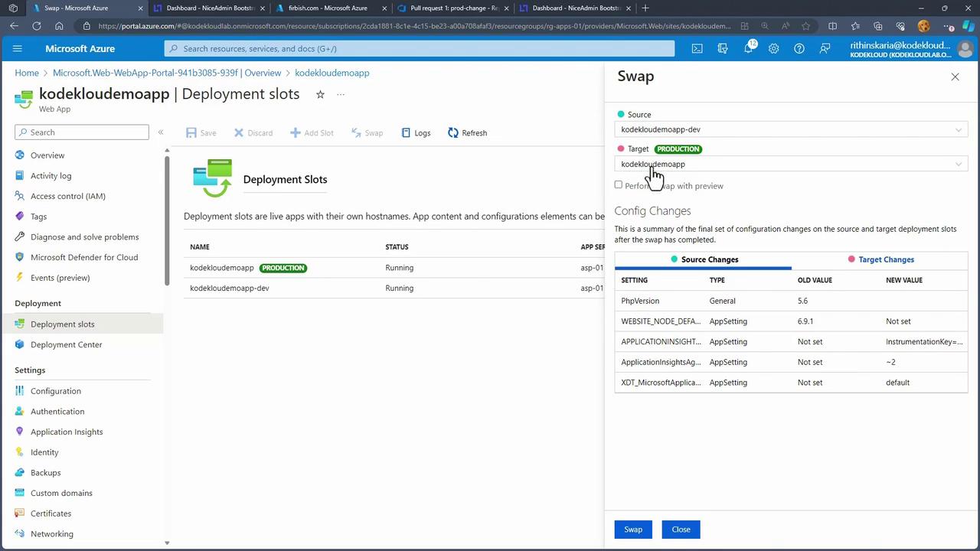Click Swap in the command bar

click(367, 133)
